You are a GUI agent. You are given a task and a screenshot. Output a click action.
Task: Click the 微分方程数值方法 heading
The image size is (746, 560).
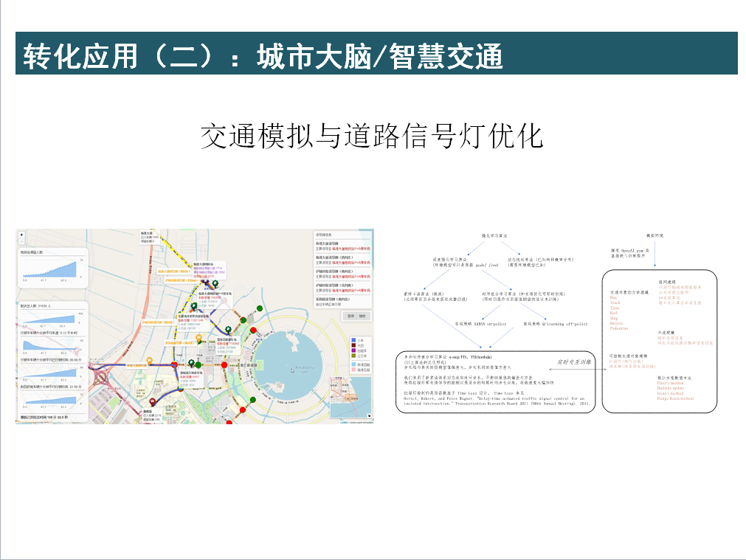pos(674,378)
